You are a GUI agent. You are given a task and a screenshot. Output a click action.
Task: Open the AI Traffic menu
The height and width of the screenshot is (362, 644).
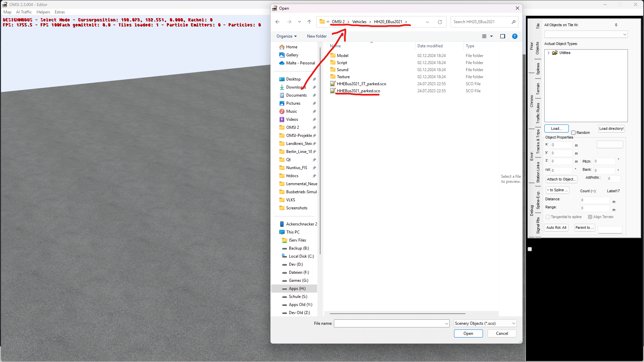click(x=24, y=12)
